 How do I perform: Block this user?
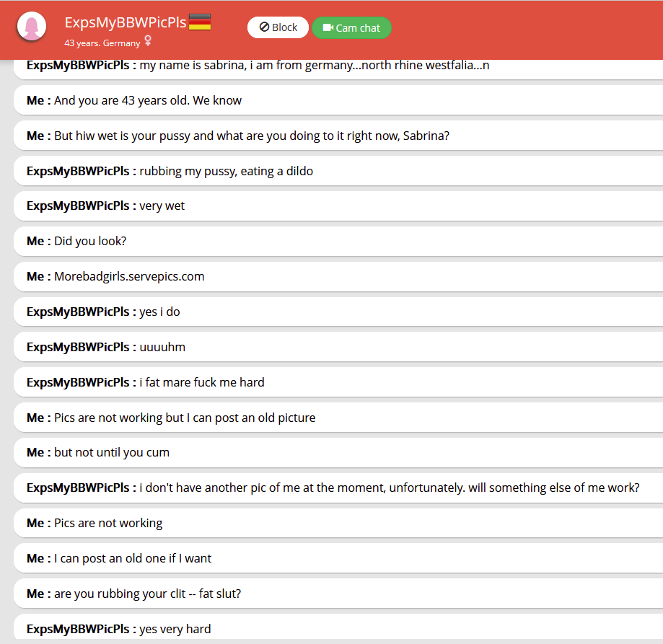point(278,27)
